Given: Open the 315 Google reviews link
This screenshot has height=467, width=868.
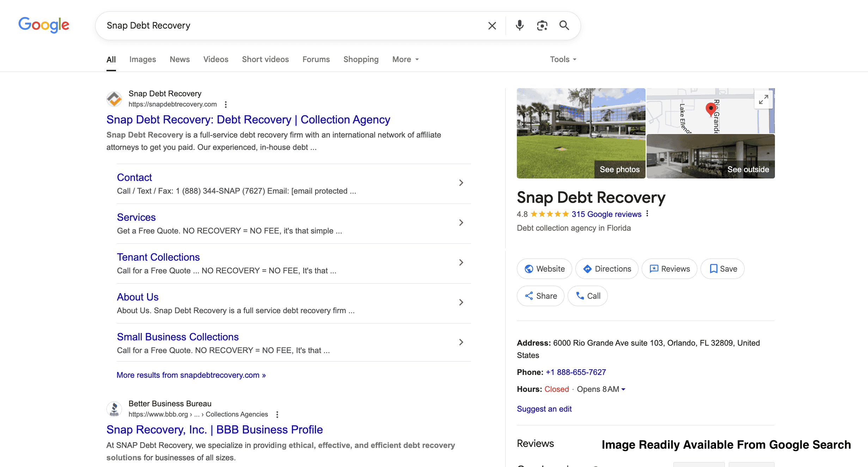Looking at the screenshot, I should 606,214.
